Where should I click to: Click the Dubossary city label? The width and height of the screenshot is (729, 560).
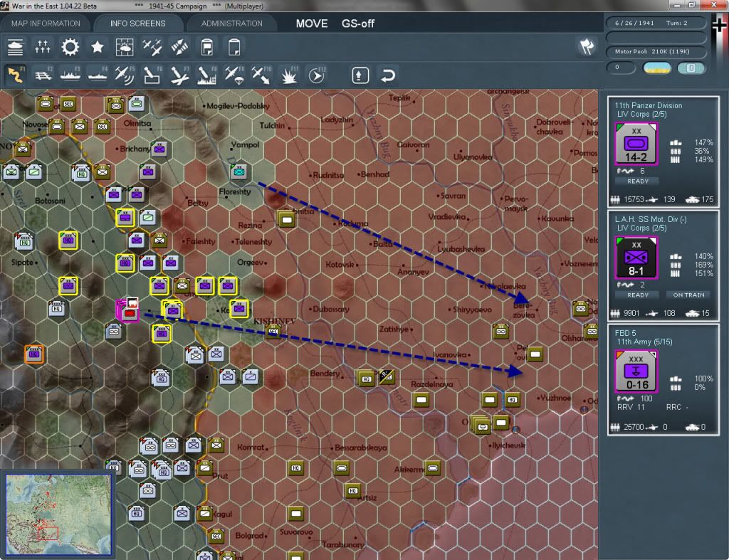tap(331, 309)
